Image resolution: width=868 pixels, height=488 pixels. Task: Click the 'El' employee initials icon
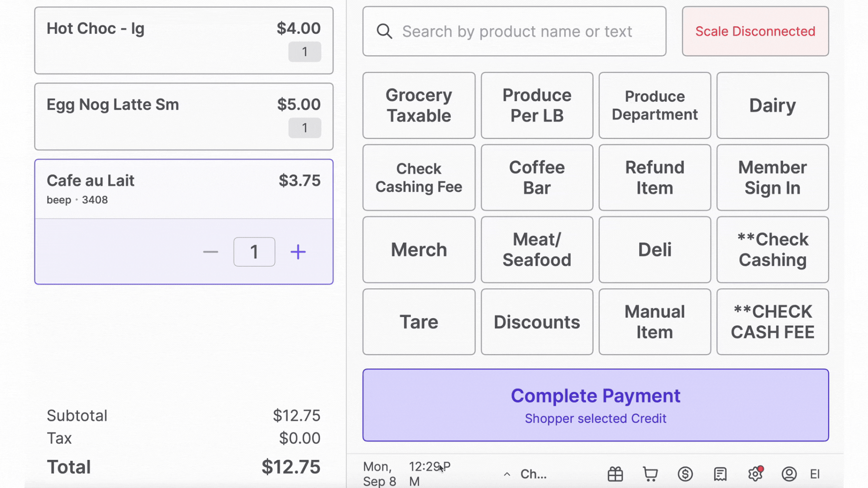tap(816, 474)
